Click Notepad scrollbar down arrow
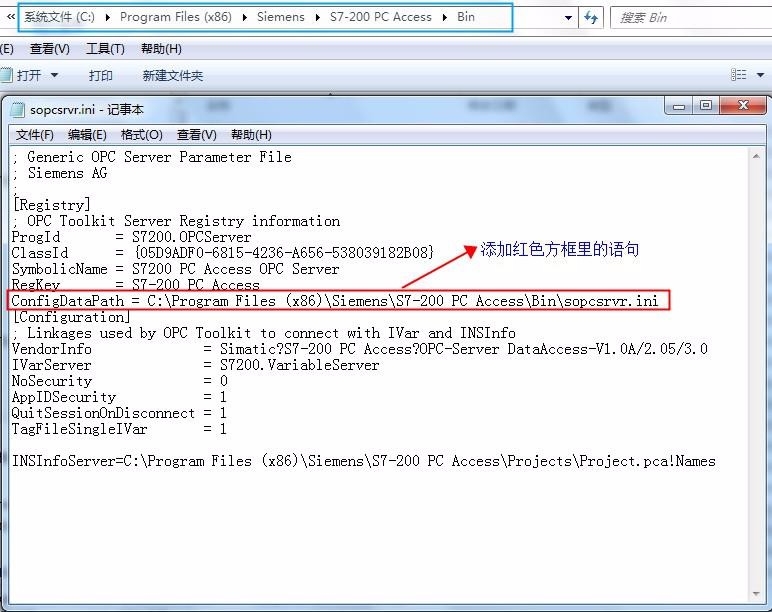The image size is (772, 612). [756, 594]
